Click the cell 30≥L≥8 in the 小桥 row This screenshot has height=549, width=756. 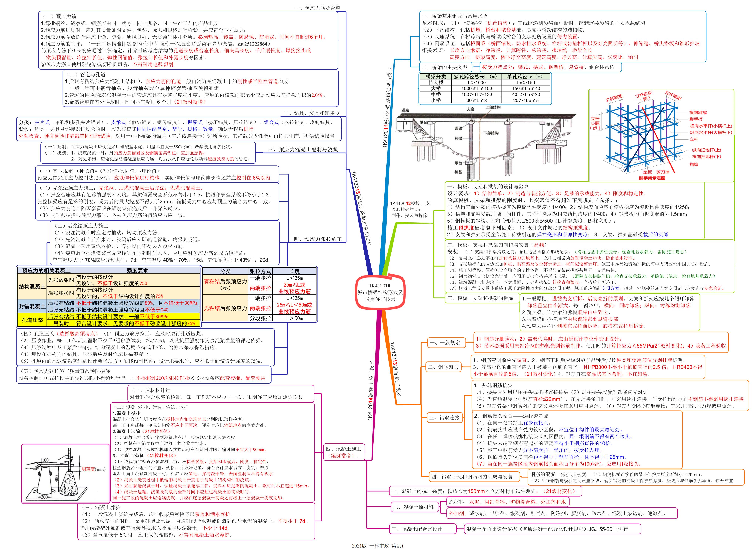pyautogui.click(x=476, y=100)
